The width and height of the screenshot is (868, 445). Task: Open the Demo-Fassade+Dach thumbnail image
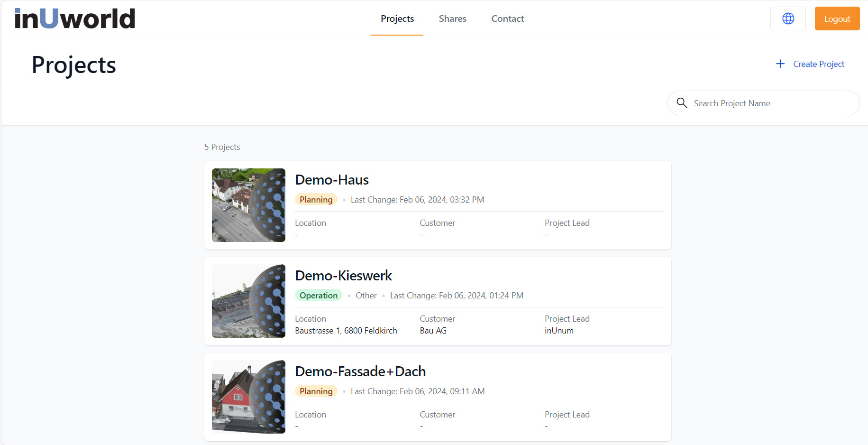point(248,397)
